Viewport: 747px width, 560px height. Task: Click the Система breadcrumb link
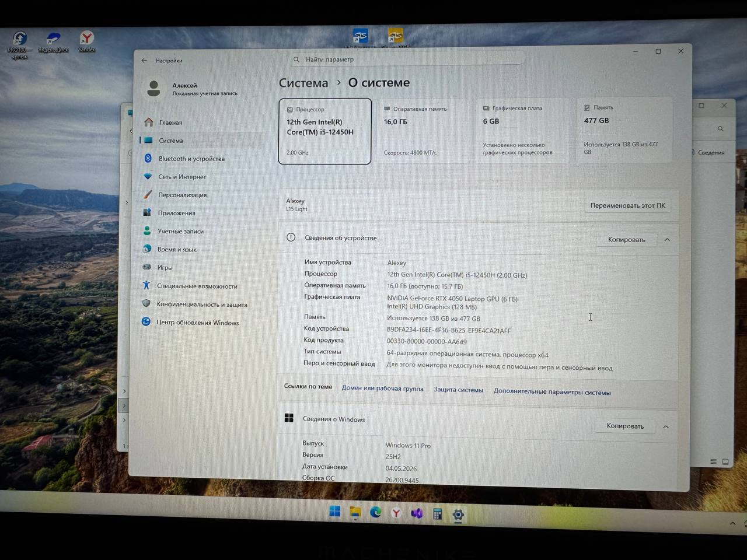click(x=303, y=83)
